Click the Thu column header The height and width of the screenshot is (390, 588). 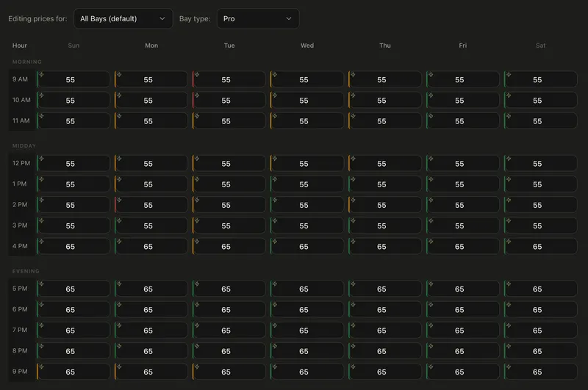click(384, 46)
